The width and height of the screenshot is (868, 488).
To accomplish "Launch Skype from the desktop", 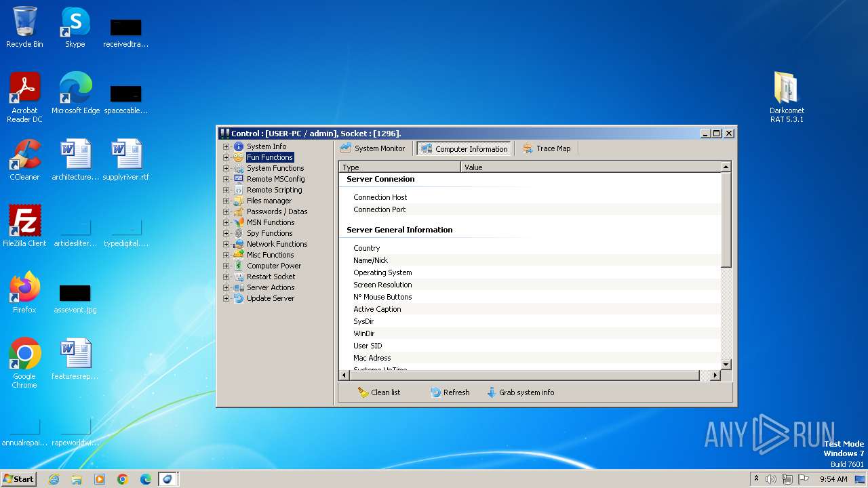I will pos(75,27).
